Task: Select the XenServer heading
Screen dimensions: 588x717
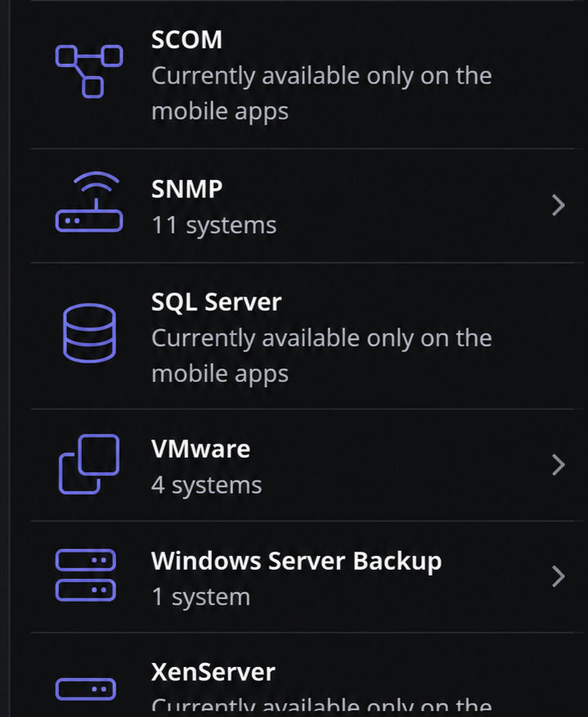Action: (x=213, y=672)
